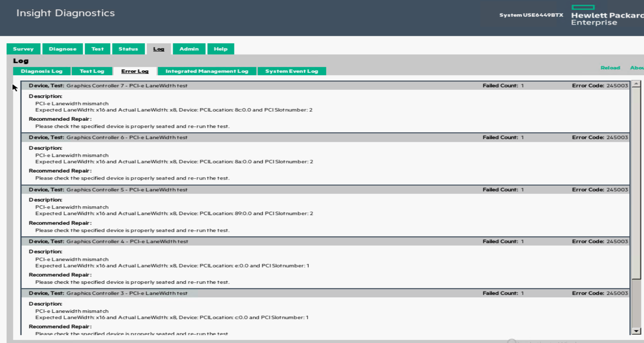Switch to the System Event Log sub-tab
The image size is (644, 343).
tap(292, 71)
